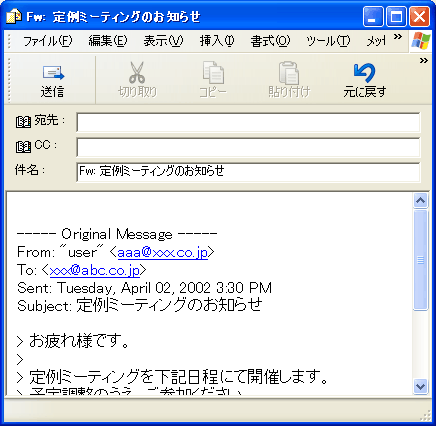436x426 pixels.
Task: Open address book icon next to 宛先
Action: click(x=23, y=122)
